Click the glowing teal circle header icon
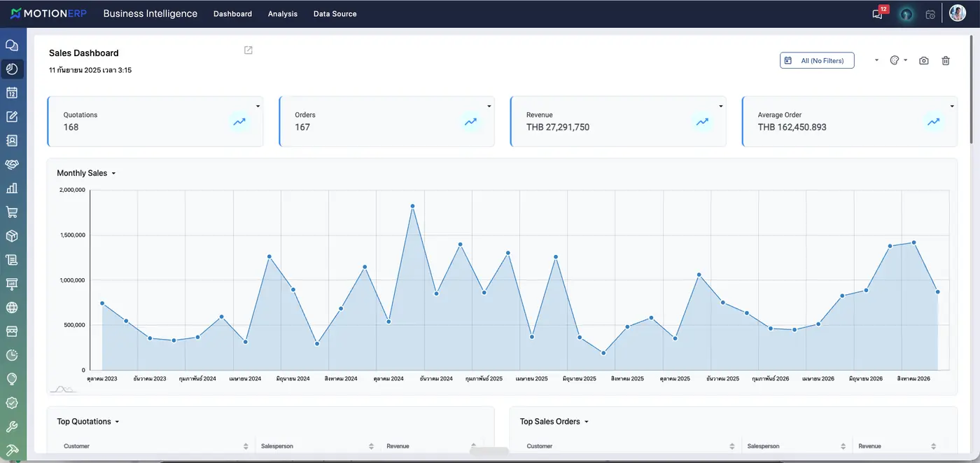980x463 pixels. point(906,14)
